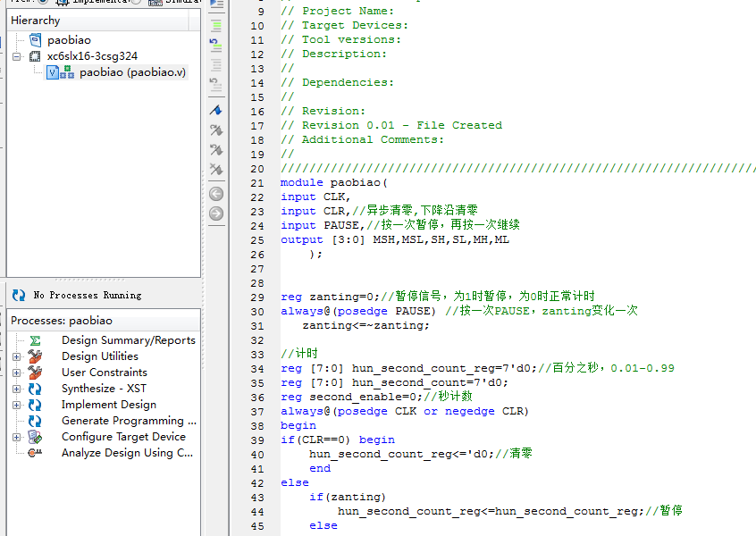Screen dimensions: 756x536
Task: Click the grey back arrow navigation icon
Action: click(x=215, y=194)
